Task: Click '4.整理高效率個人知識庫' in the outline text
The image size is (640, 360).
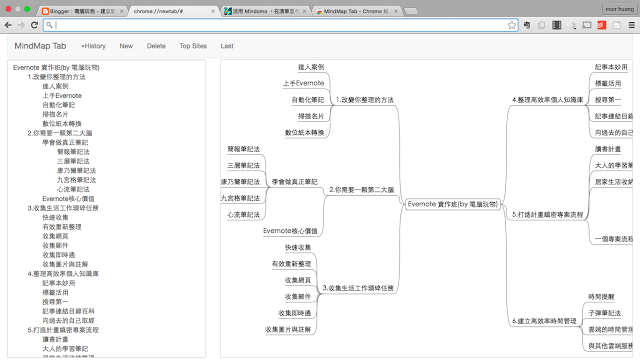Action: click(x=63, y=274)
